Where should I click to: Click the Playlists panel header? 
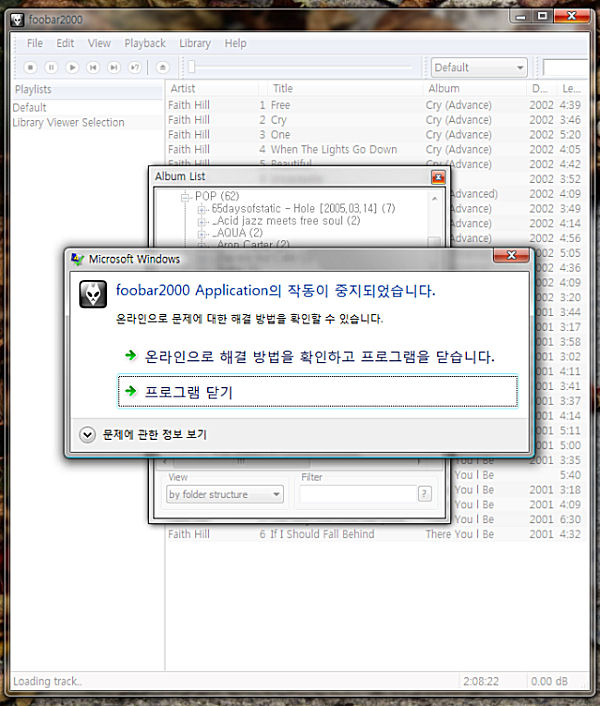click(87, 89)
